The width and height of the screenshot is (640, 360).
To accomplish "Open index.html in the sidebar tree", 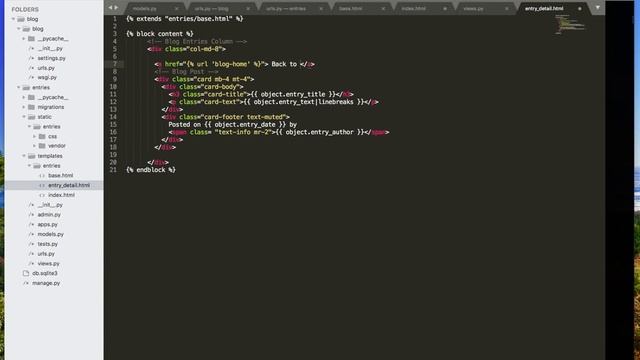I will click(61, 195).
